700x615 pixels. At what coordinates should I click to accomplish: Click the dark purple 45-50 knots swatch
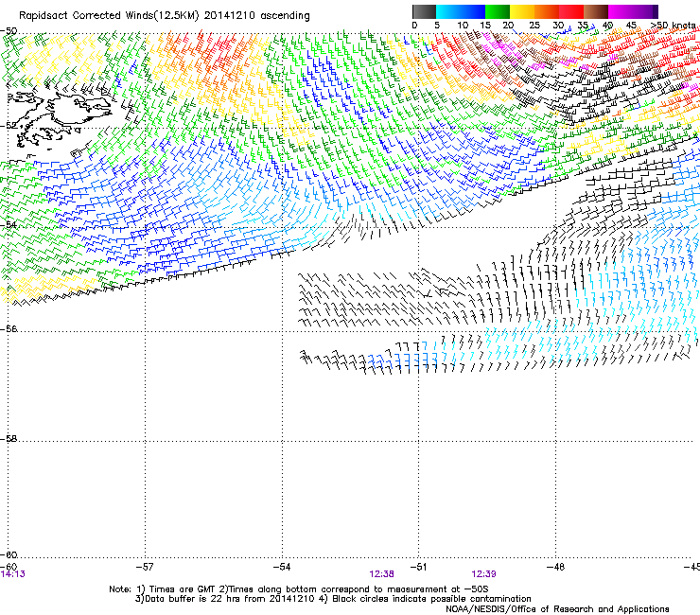(645, 11)
